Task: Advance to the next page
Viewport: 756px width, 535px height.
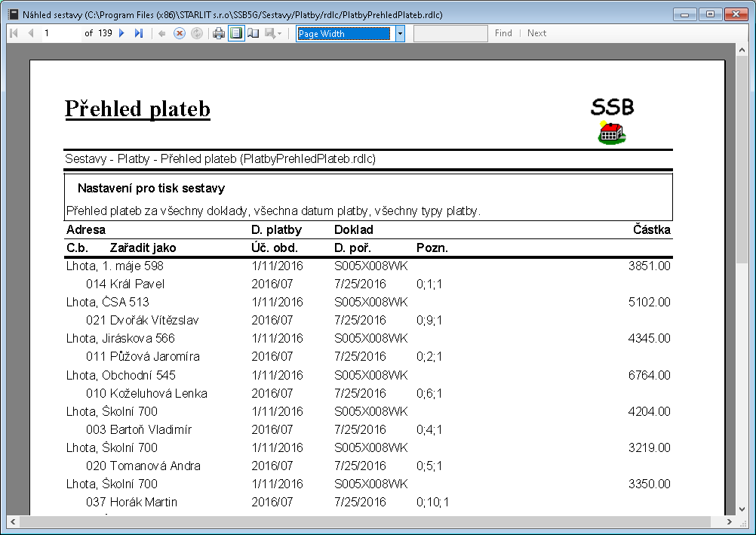Action: [x=122, y=33]
